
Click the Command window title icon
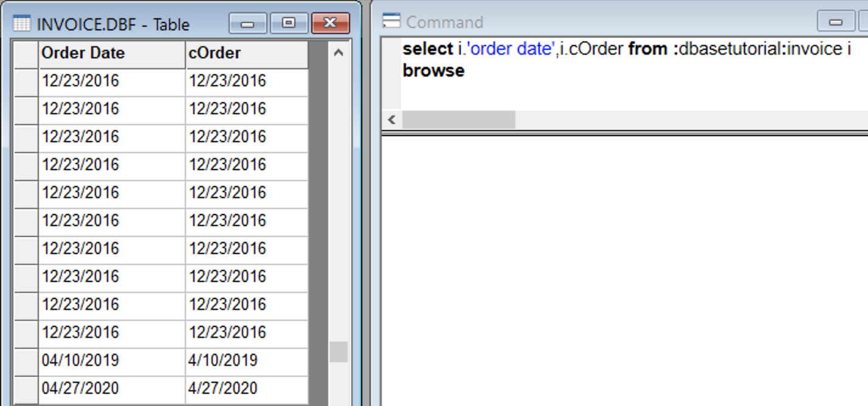click(x=391, y=22)
